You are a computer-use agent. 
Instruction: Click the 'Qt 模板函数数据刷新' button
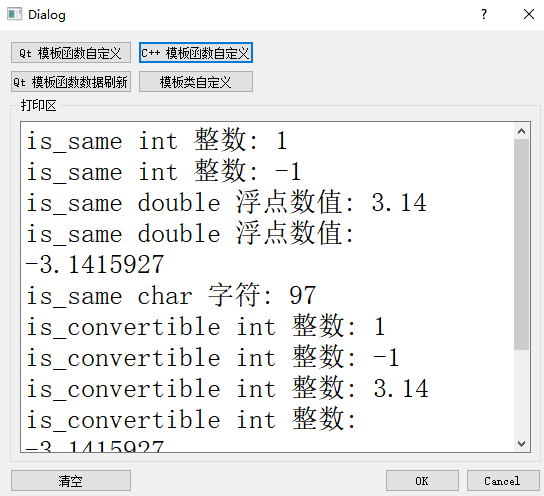(x=71, y=82)
